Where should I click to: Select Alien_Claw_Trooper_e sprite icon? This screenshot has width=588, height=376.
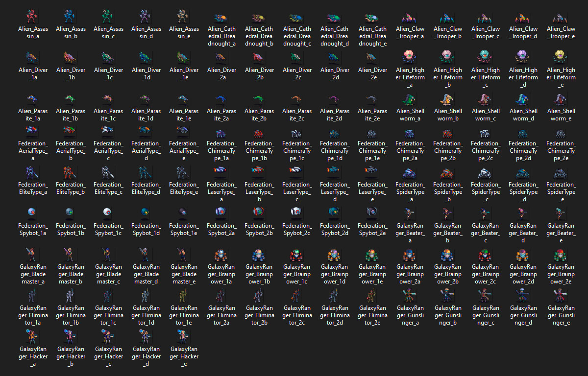pos(561,18)
